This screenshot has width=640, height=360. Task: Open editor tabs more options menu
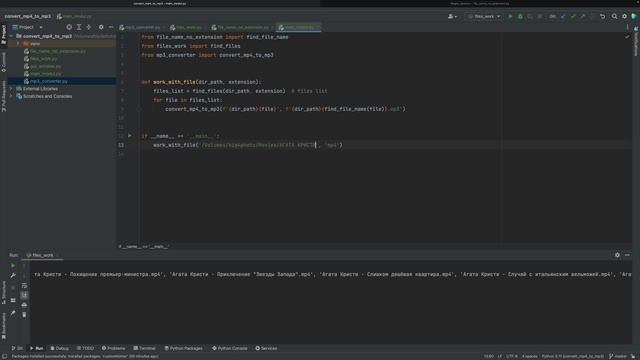point(627,27)
